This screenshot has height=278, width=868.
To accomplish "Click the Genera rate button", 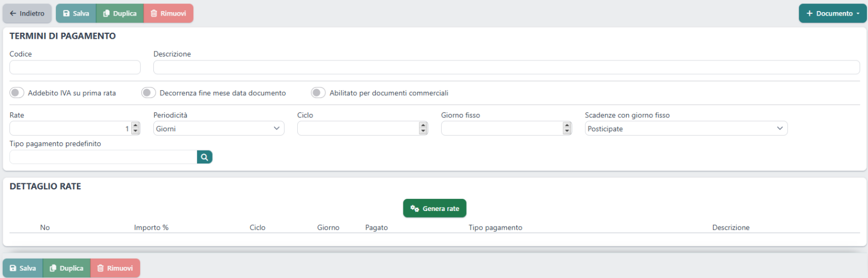I will [x=435, y=208].
